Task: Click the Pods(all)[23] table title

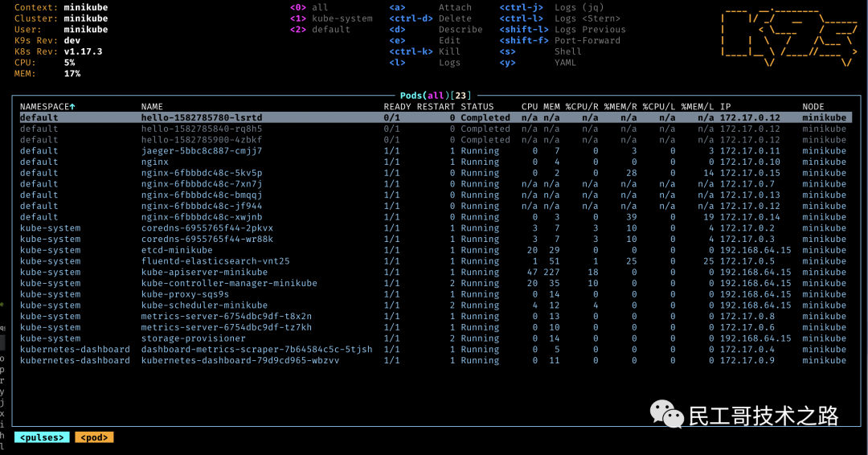Action: pos(435,96)
